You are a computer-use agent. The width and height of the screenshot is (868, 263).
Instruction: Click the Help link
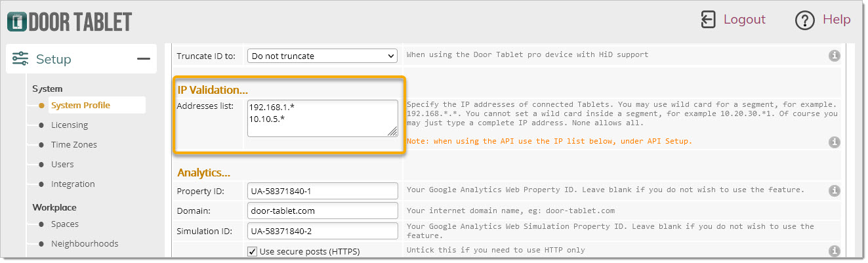click(837, 20)
